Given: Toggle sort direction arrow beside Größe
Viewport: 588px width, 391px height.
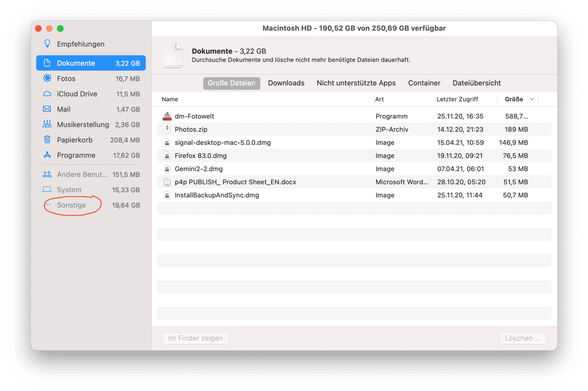Looking at the screenshot, I should [532, 100].
